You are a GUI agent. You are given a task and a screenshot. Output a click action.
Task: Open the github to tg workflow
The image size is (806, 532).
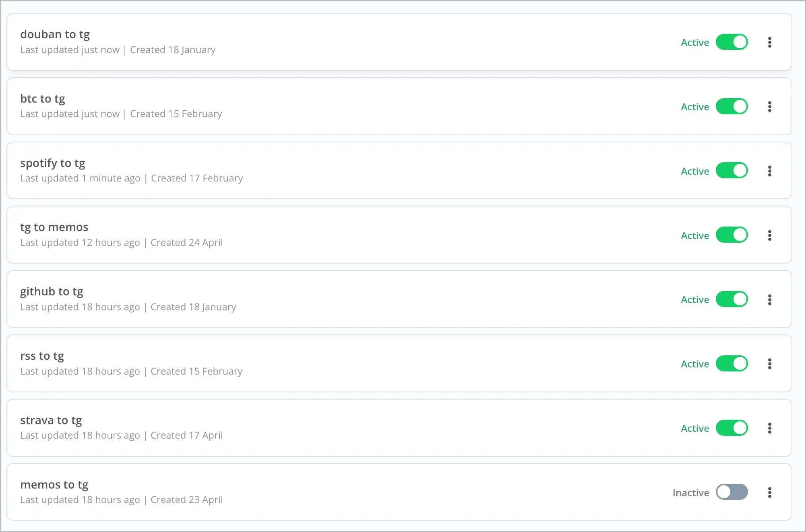(52, 292)
